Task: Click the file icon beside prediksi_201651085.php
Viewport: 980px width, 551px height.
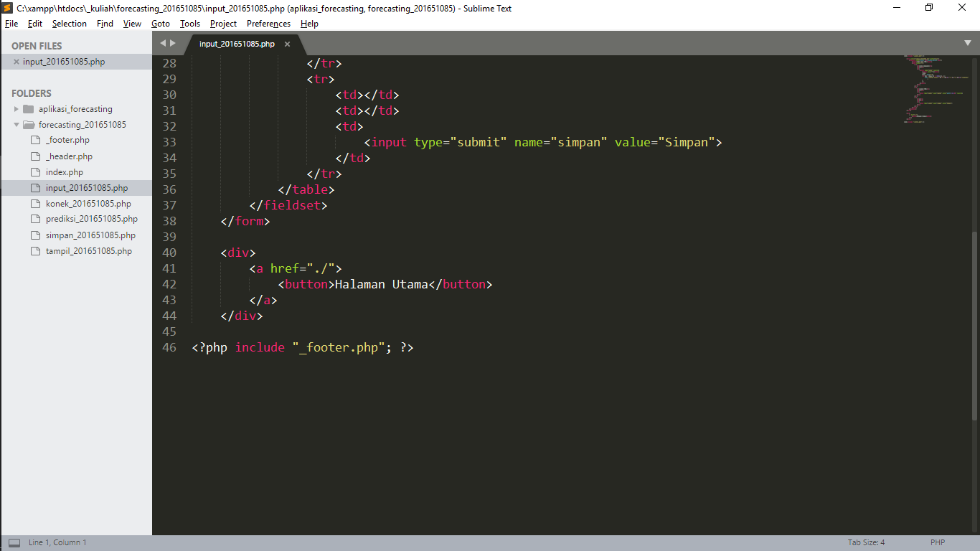Action: pos(35,219)
